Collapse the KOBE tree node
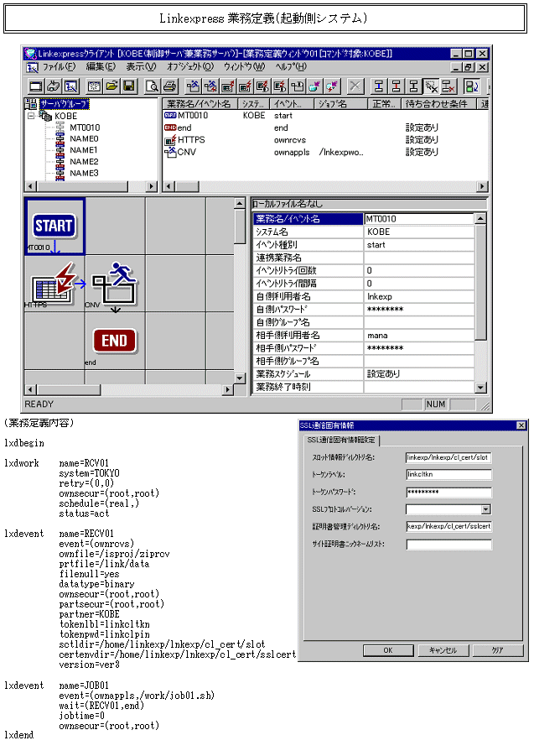Screen dimensions: 534x756 point(31,116)
